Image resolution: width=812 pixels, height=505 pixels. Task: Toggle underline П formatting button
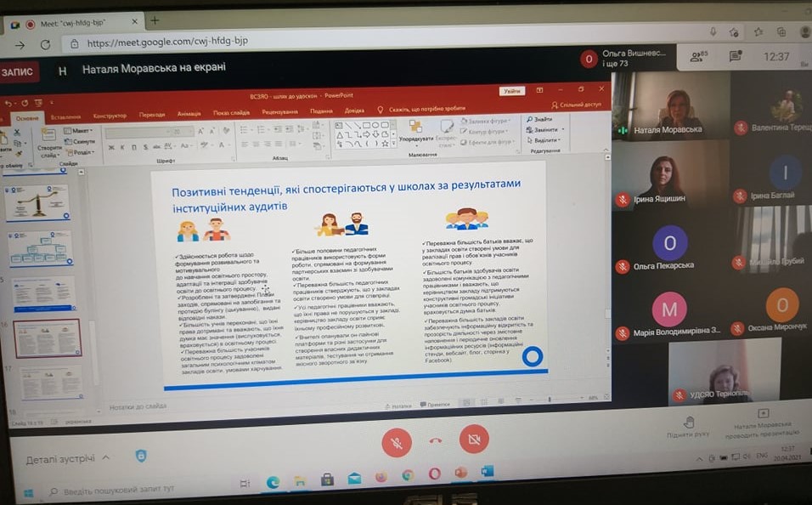click(x=134, y=147)
